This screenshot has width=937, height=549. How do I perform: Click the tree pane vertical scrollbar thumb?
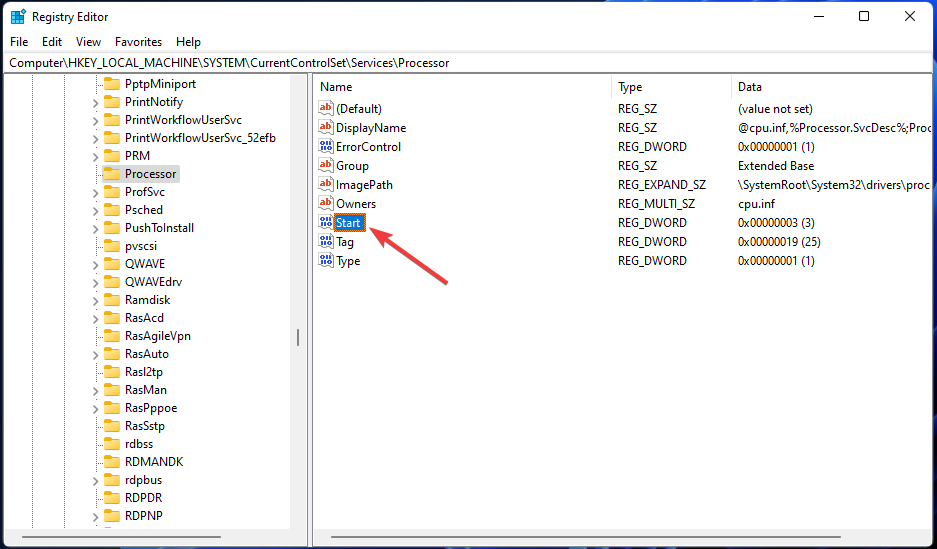[298, 338]
